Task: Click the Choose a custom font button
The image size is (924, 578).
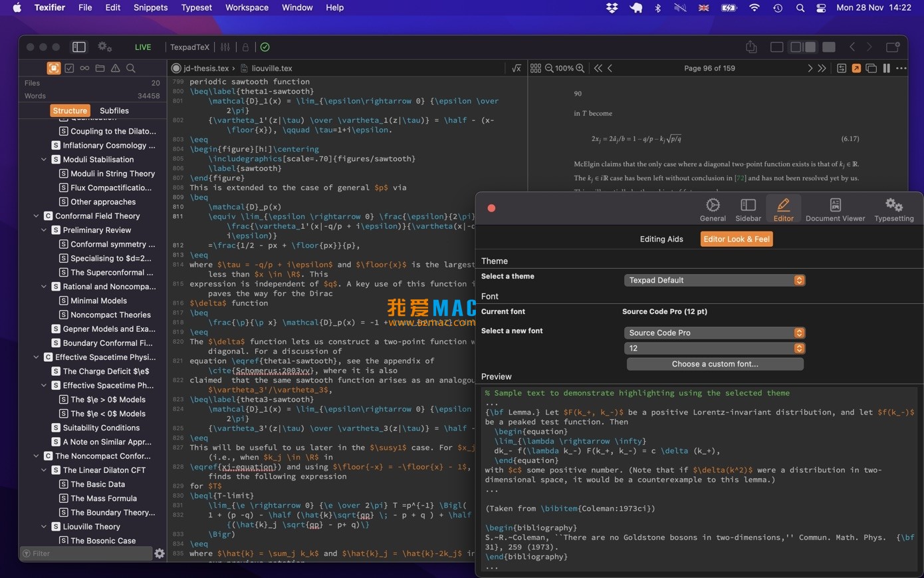Action: 715,364
